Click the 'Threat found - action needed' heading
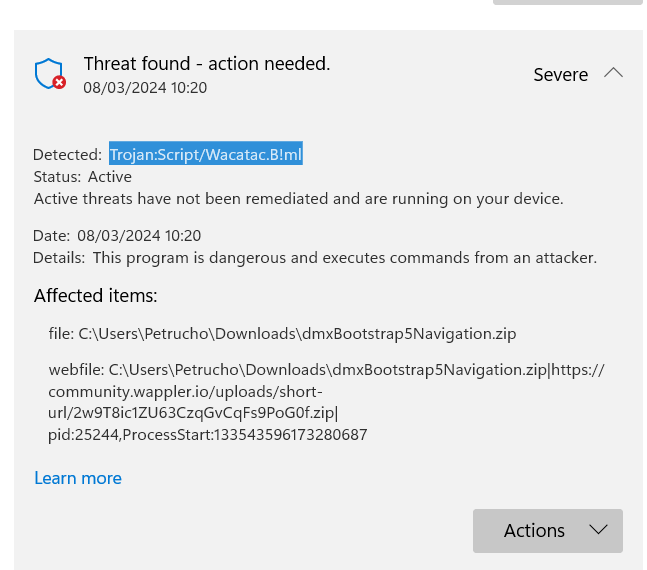The width and height of the screenshot is (647, 570). (207, 64)
